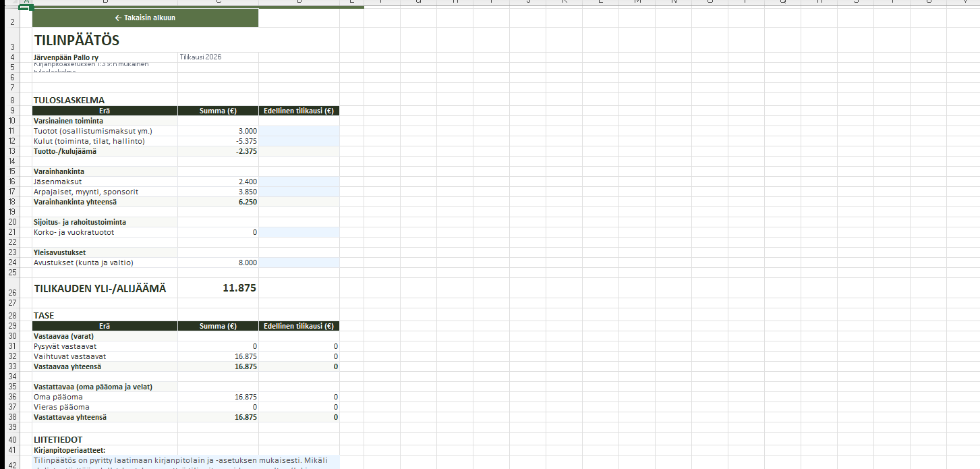Select previous-period input cell for Jäsenmaksut
The height and width of the screenshot is (469, 980).
pyautogui.click(x=298, y=182)
